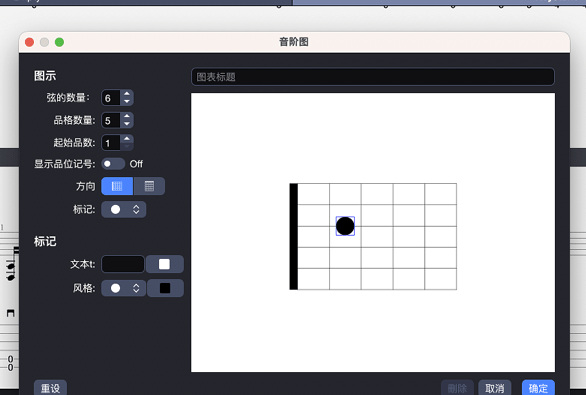Image resolution: width=586 pixels, height=395 pixels.
Task: Click the 取消 cancel button
Action: pyautogui.click(x=495, y=388)
